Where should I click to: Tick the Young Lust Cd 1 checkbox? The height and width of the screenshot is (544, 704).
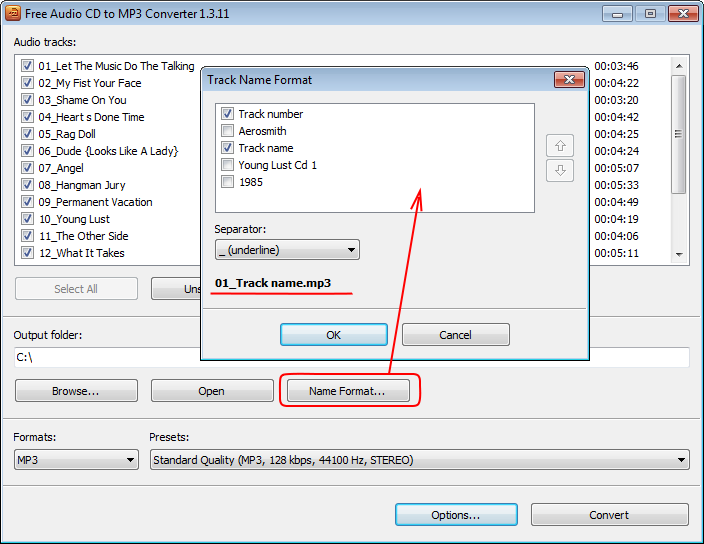[x=227, y=165]
